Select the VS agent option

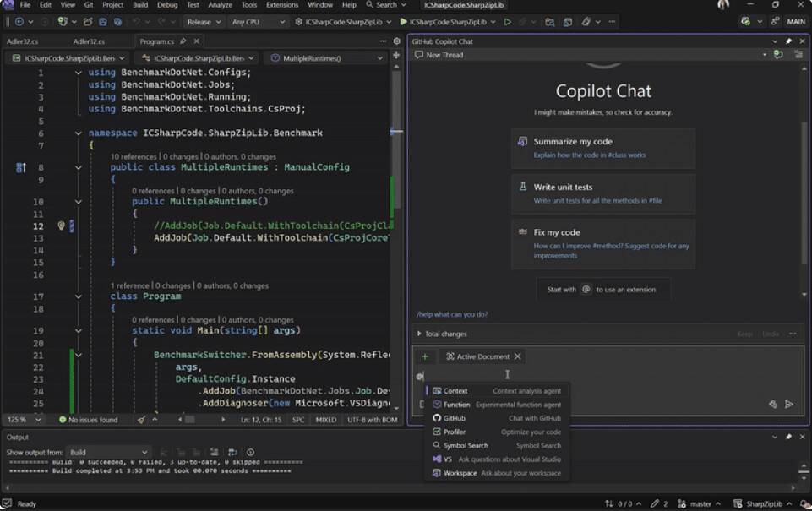(448, 459)
